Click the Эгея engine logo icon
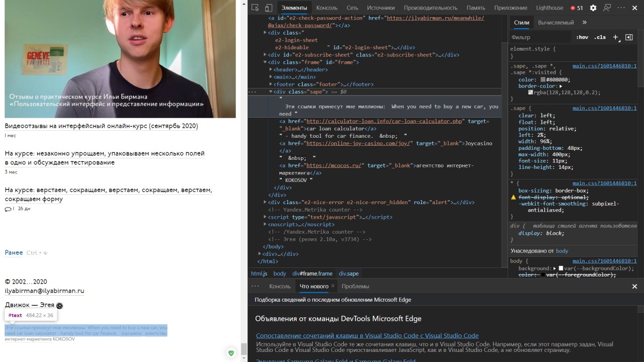This screenshot has height=362, width=644. click(x=59, y=305)
